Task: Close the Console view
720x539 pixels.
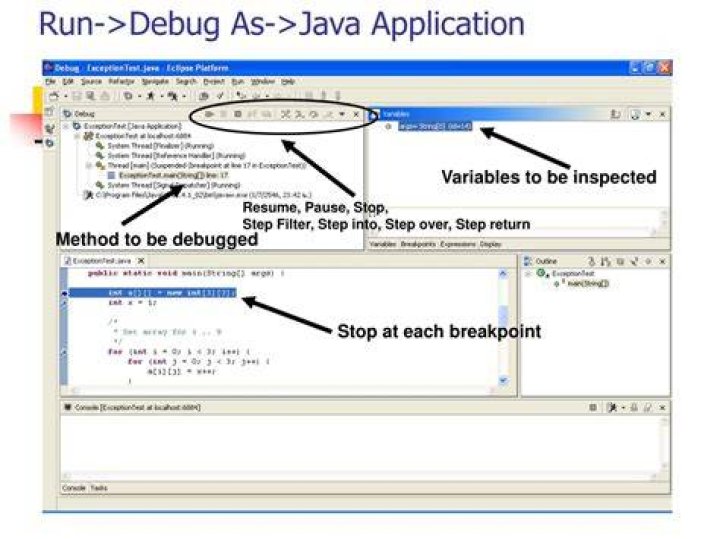Action: pos(662,407)
